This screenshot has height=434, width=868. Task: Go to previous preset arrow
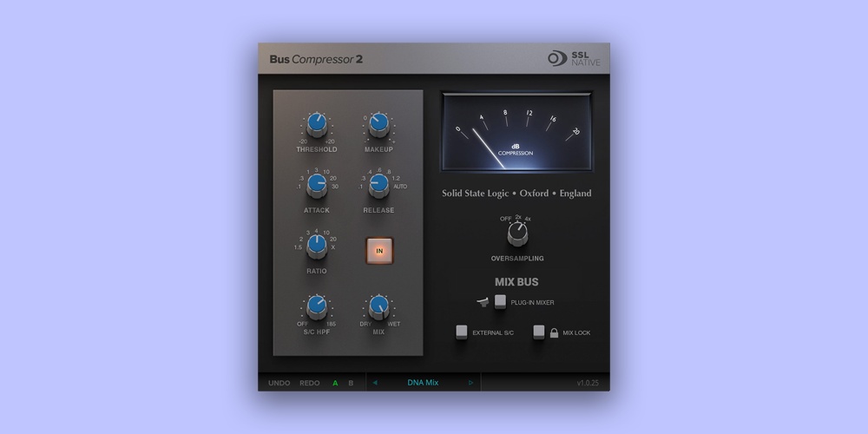tap(375, 383)
